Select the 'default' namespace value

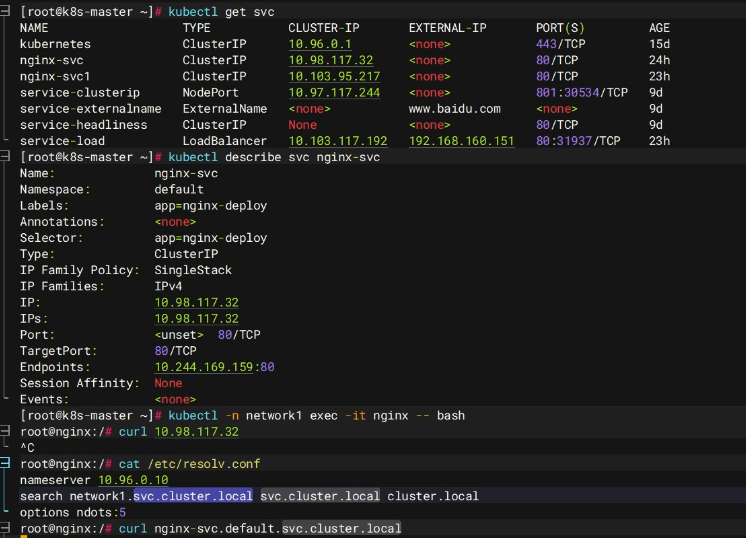point(179,190)
